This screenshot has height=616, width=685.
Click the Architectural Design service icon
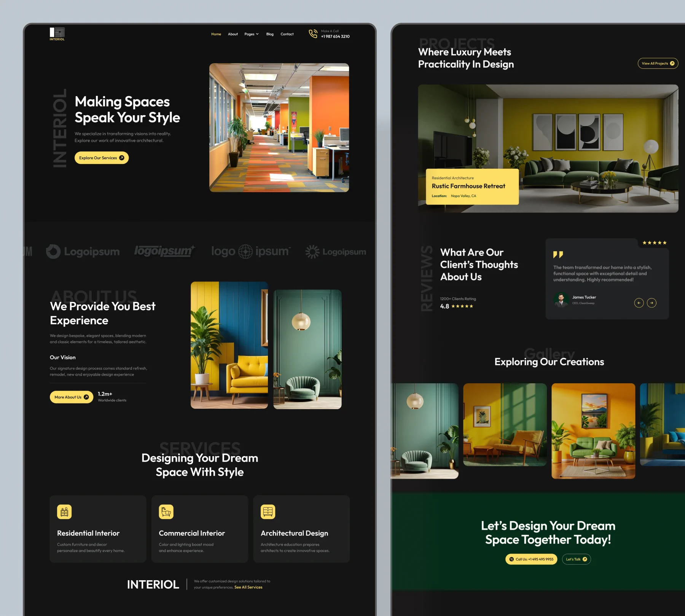coord(268,512)
